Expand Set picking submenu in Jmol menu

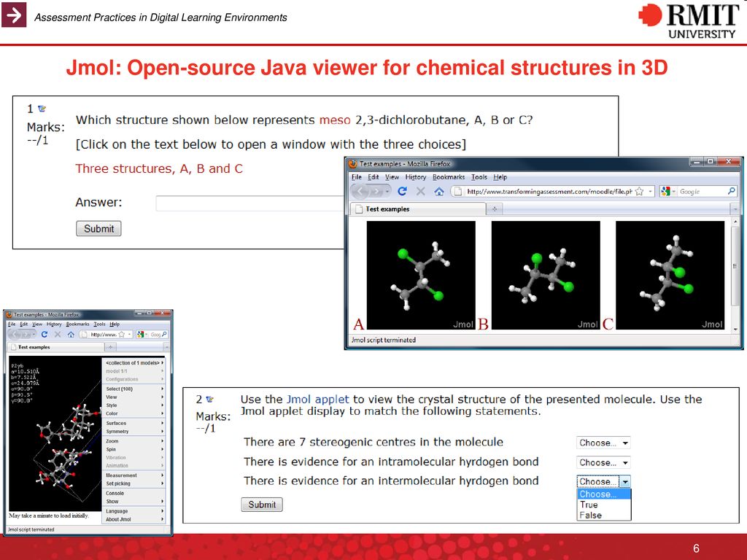pyautogui.click(x=134, y=483)
